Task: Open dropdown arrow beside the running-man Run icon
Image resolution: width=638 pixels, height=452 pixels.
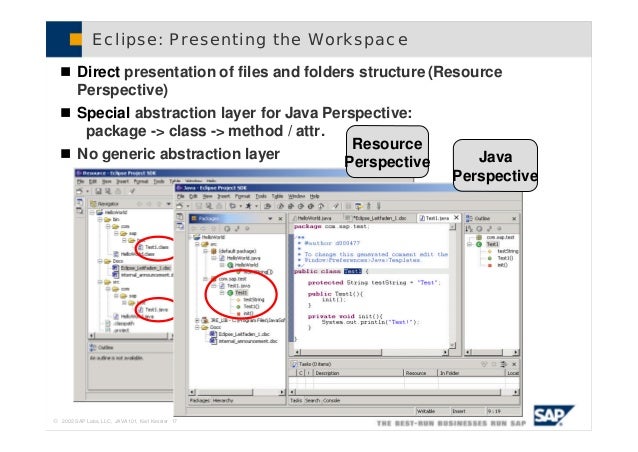Action: click(256, 207)
